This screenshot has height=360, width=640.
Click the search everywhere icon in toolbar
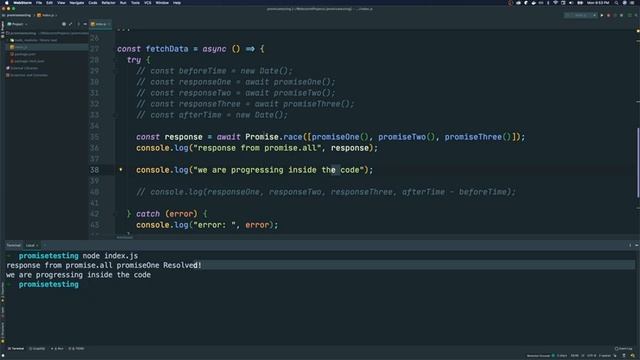tap(636, 15)
